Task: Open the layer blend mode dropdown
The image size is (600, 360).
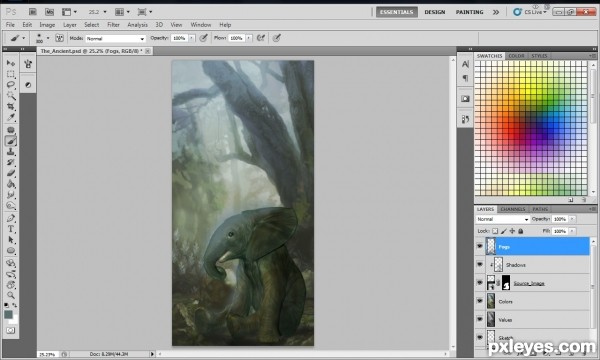Action: 503,219
